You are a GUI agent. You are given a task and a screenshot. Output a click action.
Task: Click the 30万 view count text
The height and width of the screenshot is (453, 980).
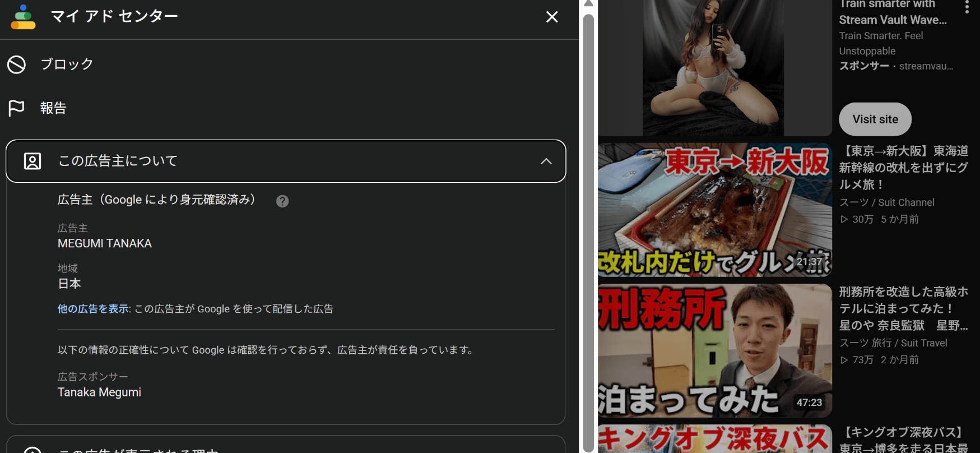pyautogui.click(x=863, y=219)
